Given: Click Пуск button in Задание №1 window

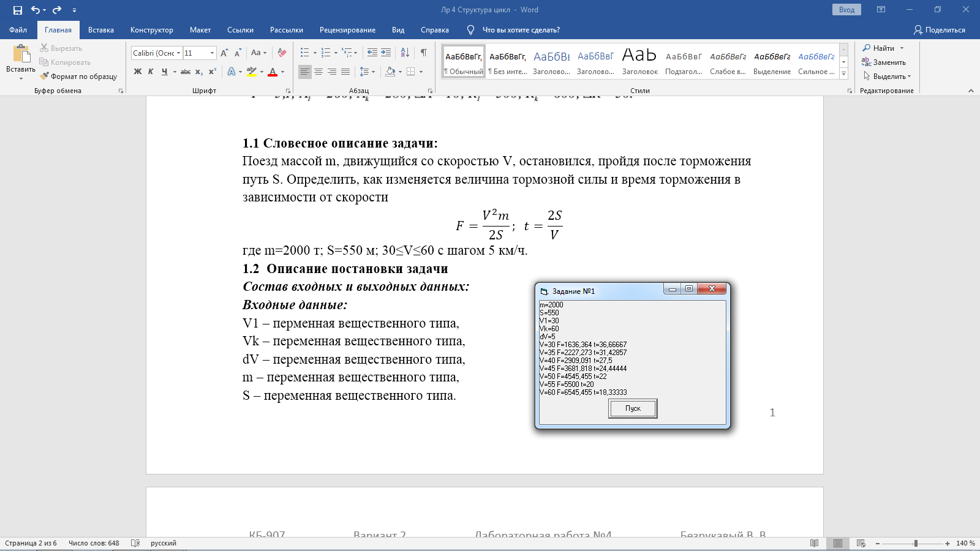Looking at the screenshot, I should (633, 408).
